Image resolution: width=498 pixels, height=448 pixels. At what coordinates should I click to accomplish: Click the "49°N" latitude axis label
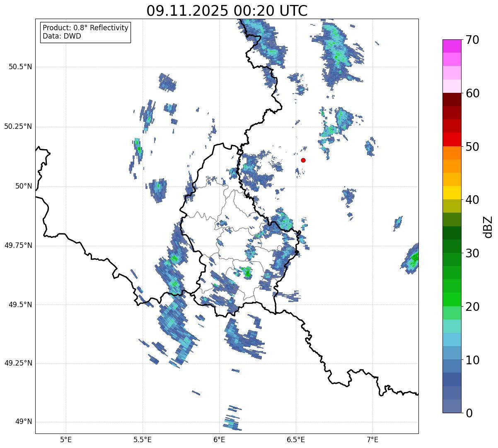(x=24, y=422)
